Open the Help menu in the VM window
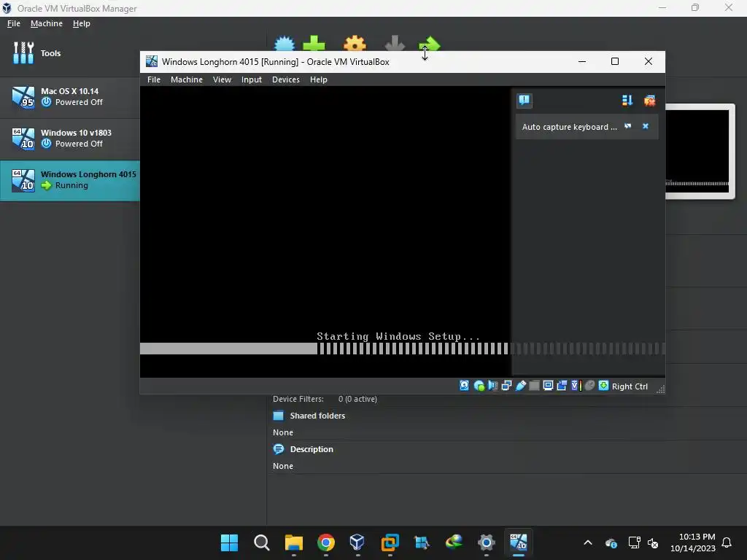747x560 pixels. (319, 79)
